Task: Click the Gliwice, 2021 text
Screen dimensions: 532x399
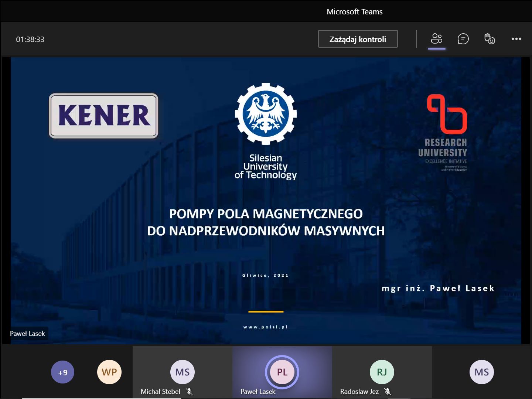Action: click(265, 275)
